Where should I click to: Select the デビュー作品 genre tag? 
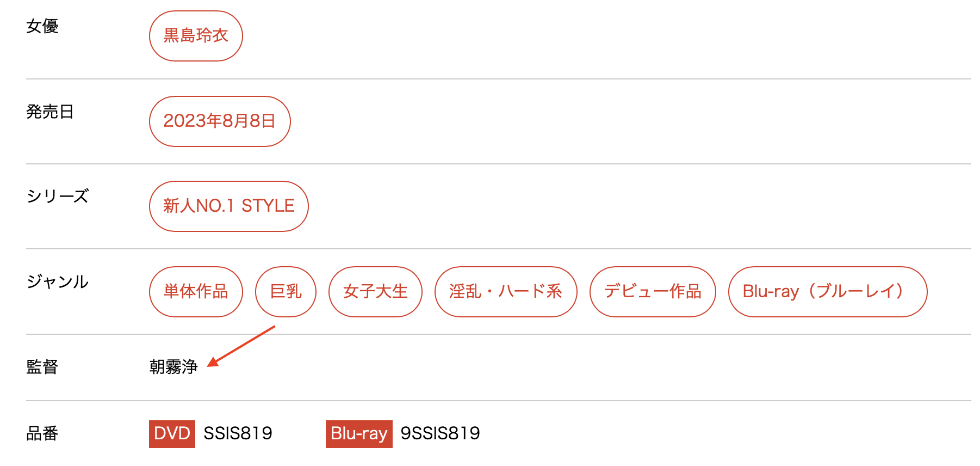click(653, 292)
